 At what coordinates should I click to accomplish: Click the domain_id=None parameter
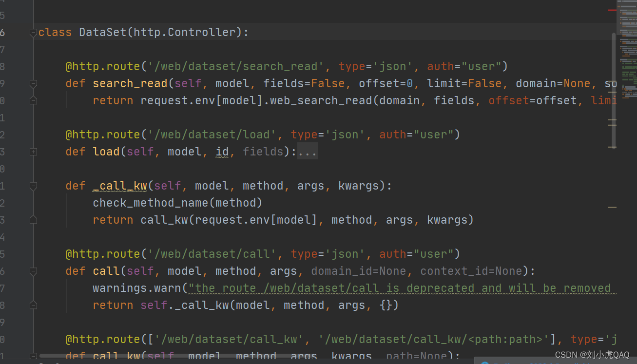pos(358,271)
